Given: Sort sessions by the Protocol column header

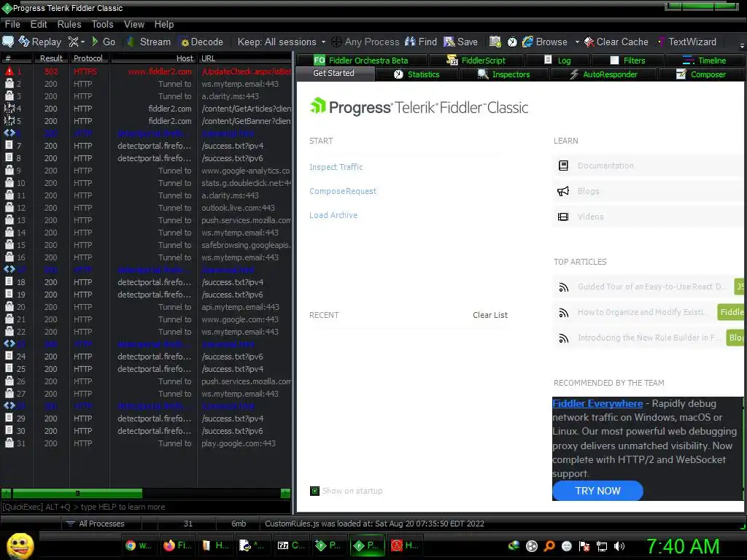Looking at the screenshot, I should click(x=88, y=58).
